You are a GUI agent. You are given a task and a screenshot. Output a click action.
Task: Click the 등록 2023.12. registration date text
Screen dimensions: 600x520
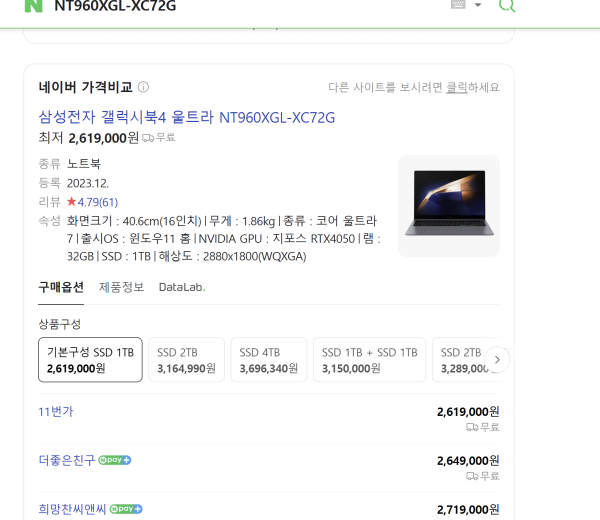tap(73, 183)
